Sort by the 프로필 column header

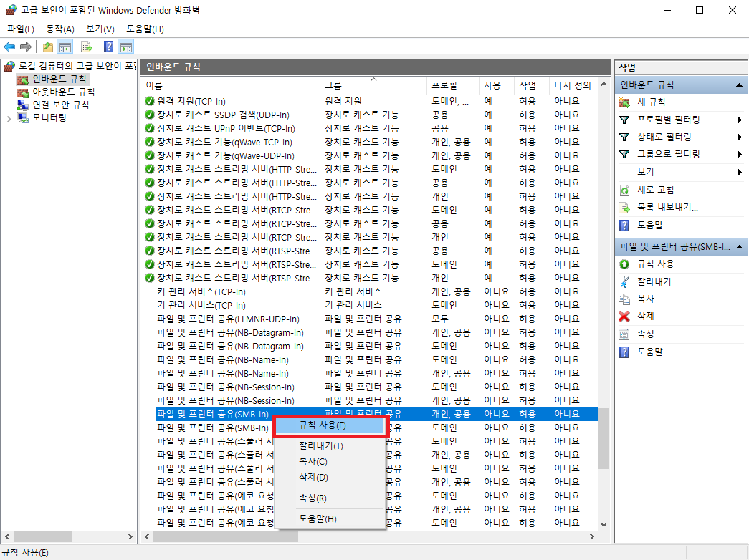(453, 85)
